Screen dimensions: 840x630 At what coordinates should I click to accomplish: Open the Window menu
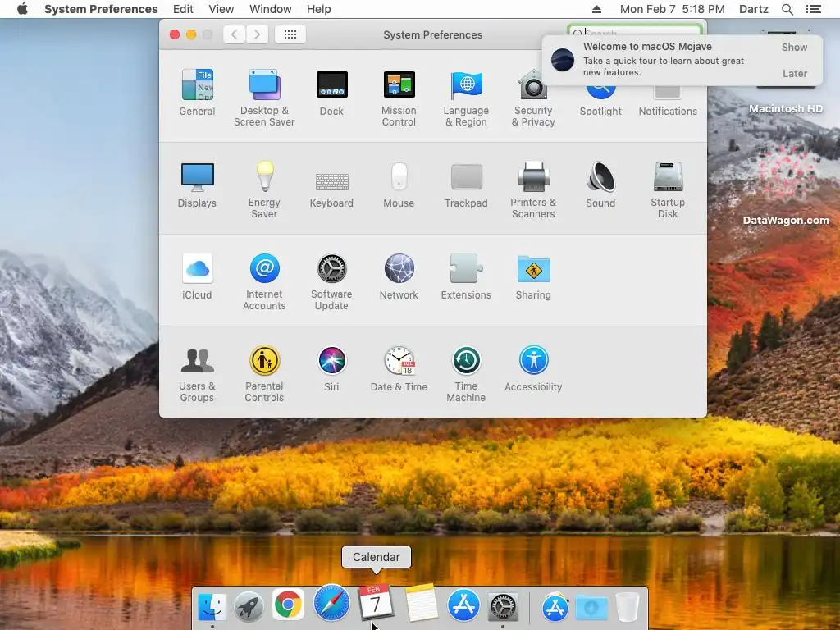tap(271, 9)
